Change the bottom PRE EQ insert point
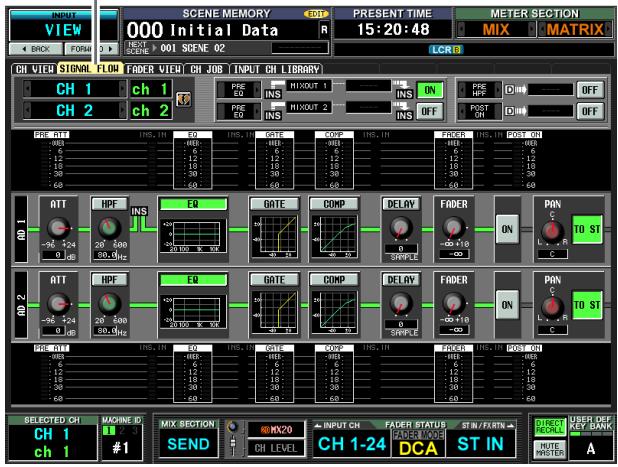618x467 pixels. 238,112
